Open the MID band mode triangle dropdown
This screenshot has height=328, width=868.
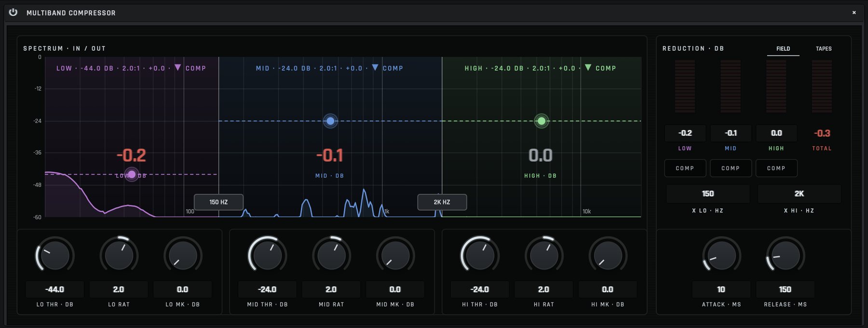(375, 68)
